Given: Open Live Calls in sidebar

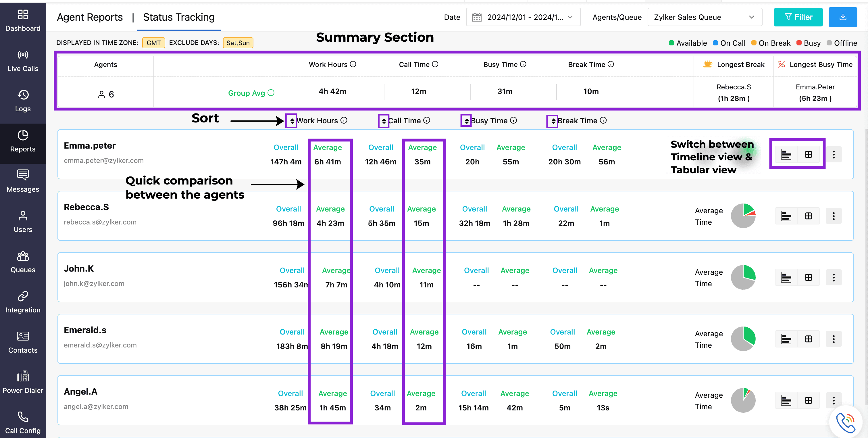Looking at the screenshot, I should 23,61.
